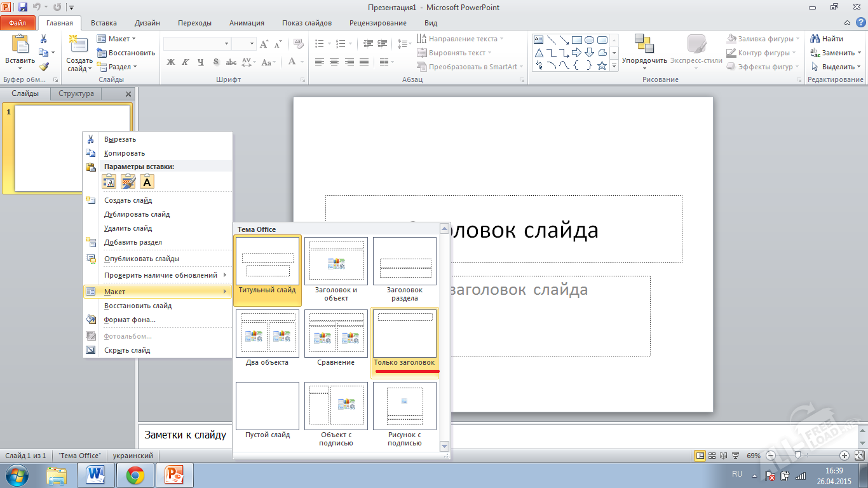This screenshot has height=488, width=868.
Task: Select the 'Только заголовок' layout
Action: click(404, 334)
